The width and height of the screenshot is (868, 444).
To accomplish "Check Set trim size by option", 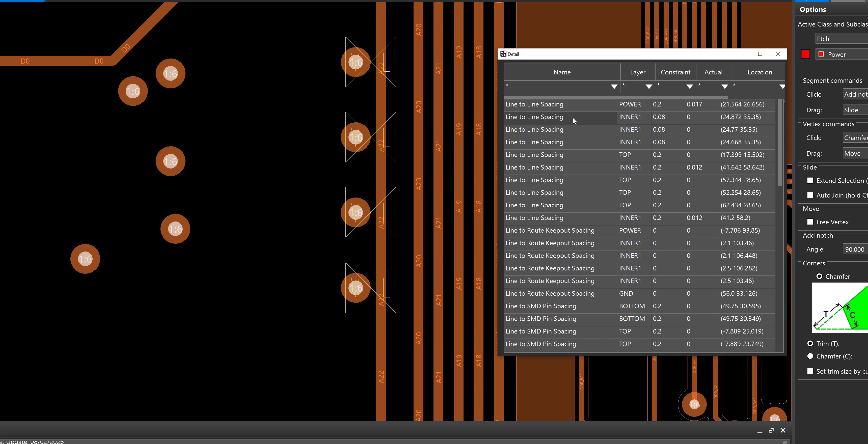I will (x=810, y=371).
